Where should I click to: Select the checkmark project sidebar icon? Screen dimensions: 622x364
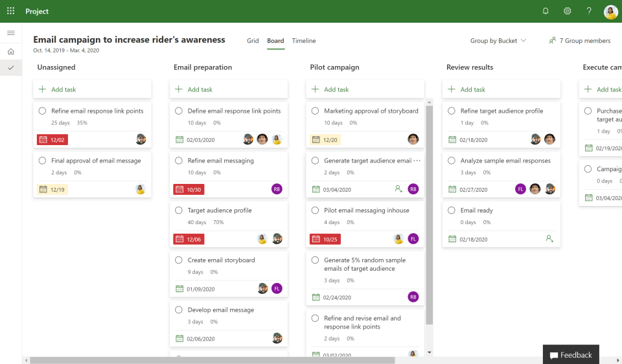[x=11, y=68]
